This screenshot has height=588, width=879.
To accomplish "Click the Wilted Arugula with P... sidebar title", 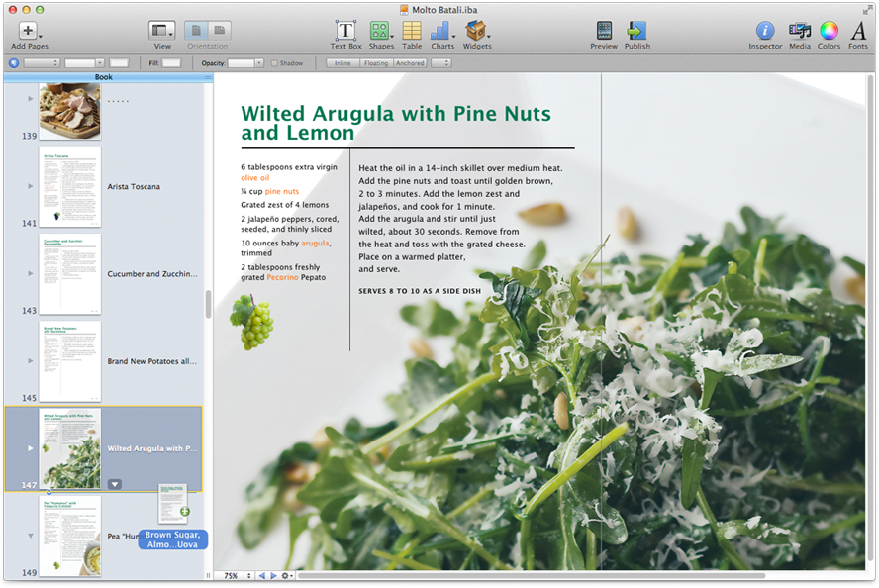I will coord(152,449).
